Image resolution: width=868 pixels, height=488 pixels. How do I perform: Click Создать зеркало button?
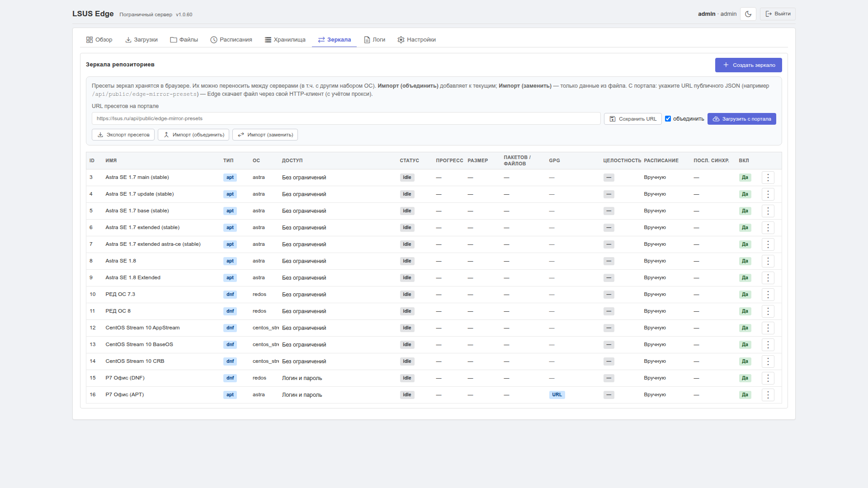click(x=749, y=65)
